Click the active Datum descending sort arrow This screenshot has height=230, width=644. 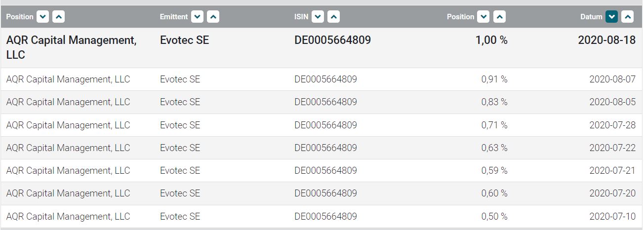click(x=612, y=17)
